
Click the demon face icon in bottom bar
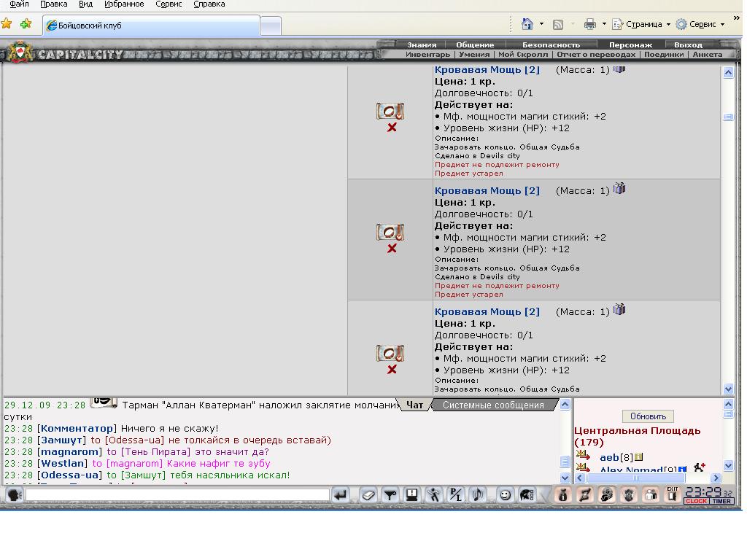pyautogui.click(x=629, y=495)
